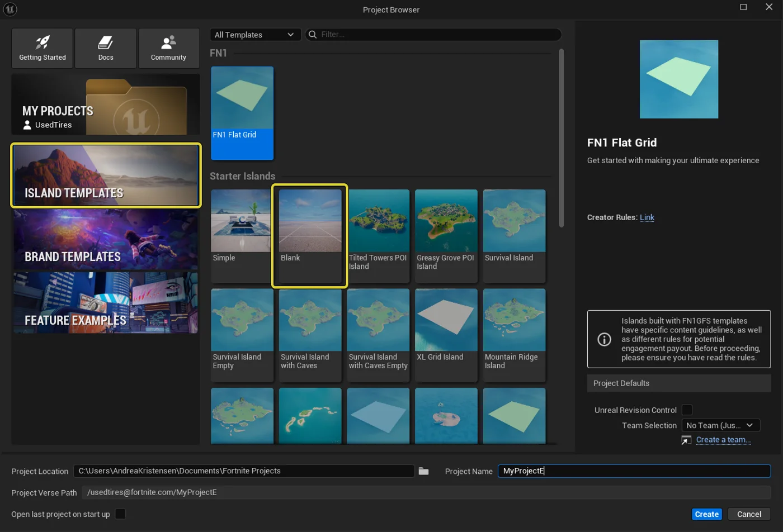Click the Starter Islands section heading

243,176
